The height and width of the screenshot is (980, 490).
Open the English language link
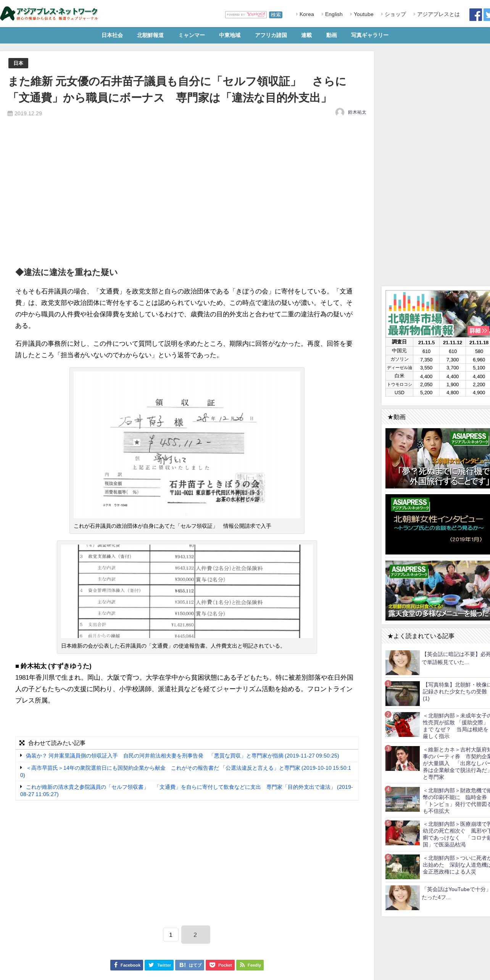point(334,14)
